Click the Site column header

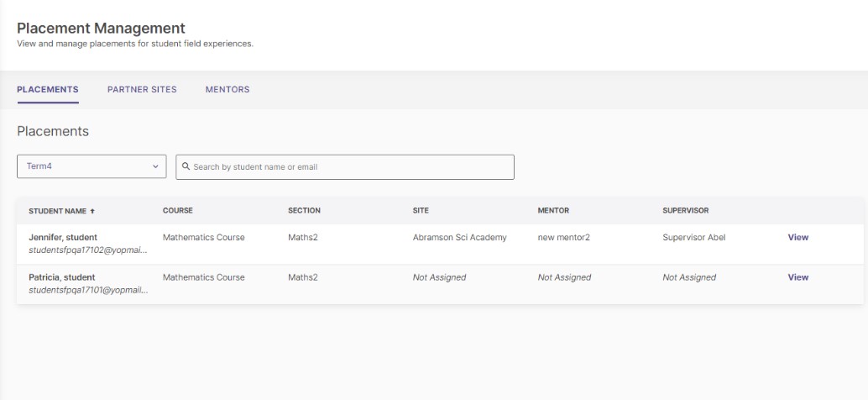coord(421,210)
